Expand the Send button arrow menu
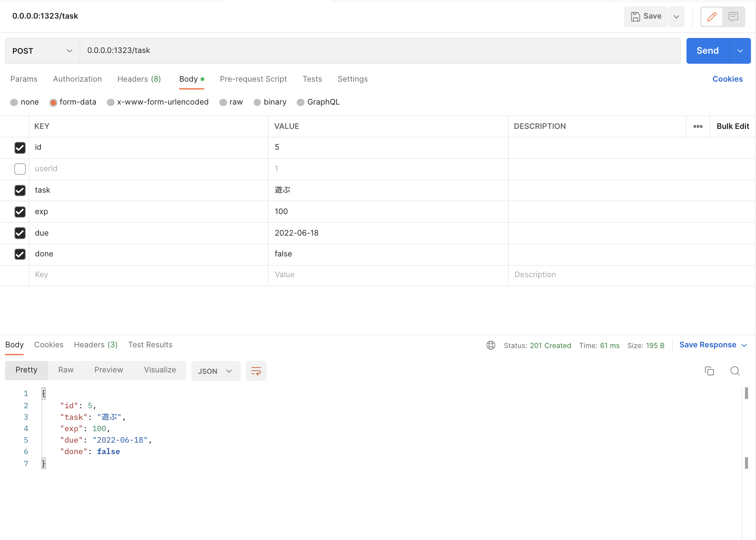 tap(740, 51)
